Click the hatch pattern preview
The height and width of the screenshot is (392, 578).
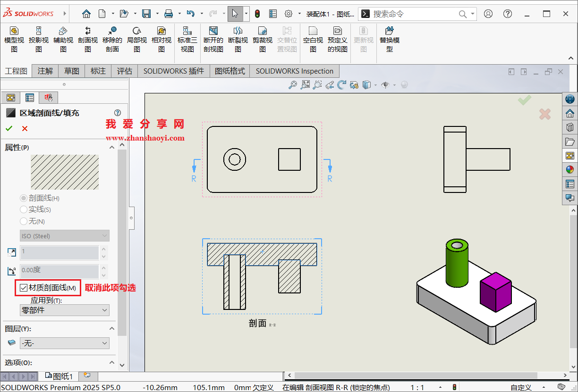coord(65,172)
